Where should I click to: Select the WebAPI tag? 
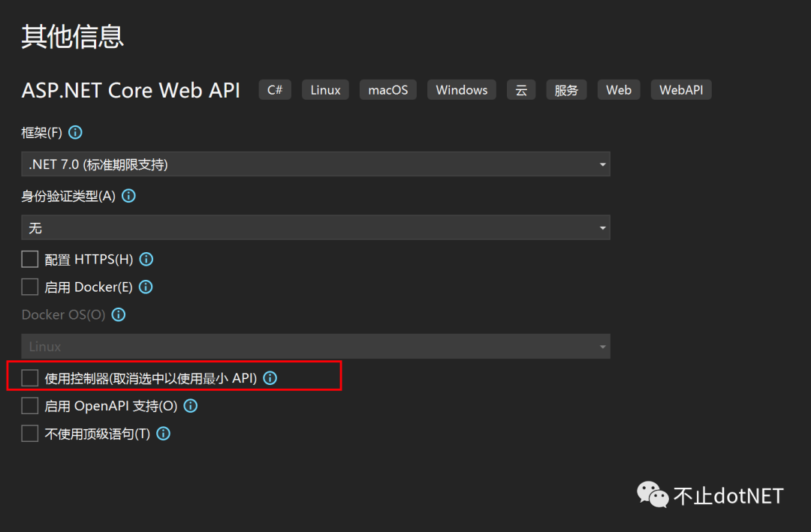[x=680, y=89]
